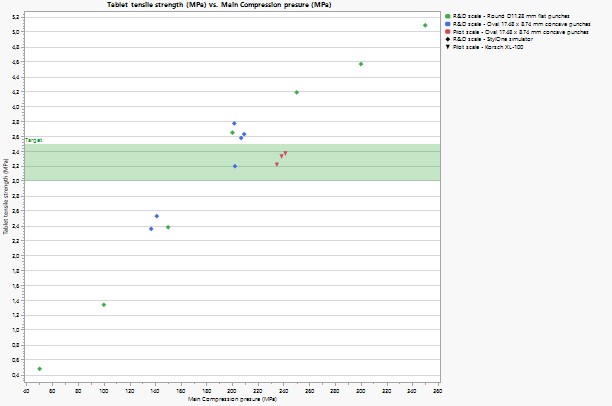Select the green data point near 100 MPa pressure
Viewport: 612px width, 406px height.
point(104,305)
